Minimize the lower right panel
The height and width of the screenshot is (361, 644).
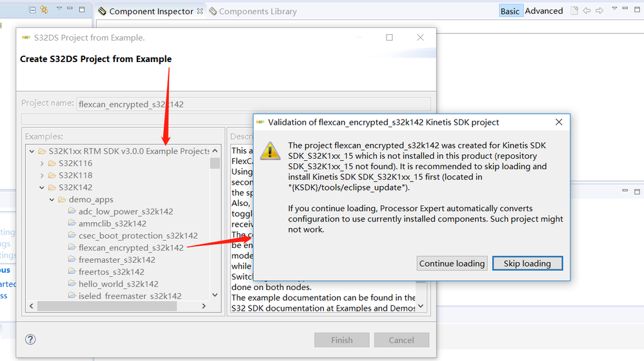click(x=625, y=191)
